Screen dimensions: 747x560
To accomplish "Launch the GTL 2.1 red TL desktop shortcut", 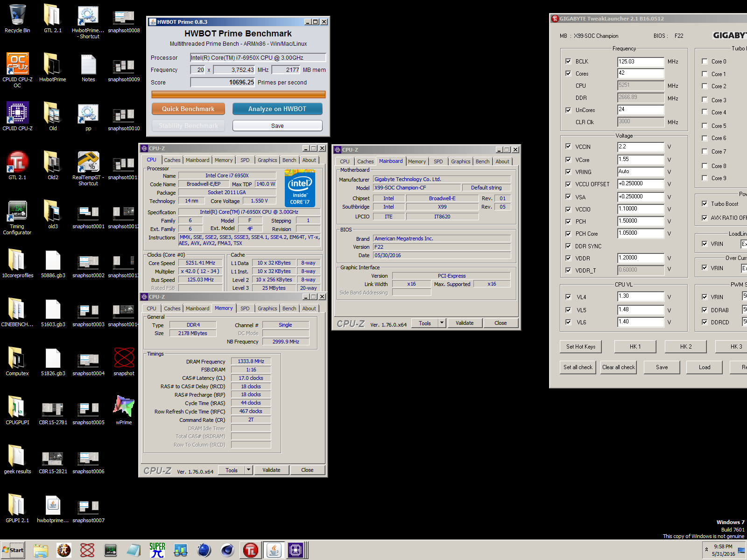I will pyautogui.click(x=17, y=166).
